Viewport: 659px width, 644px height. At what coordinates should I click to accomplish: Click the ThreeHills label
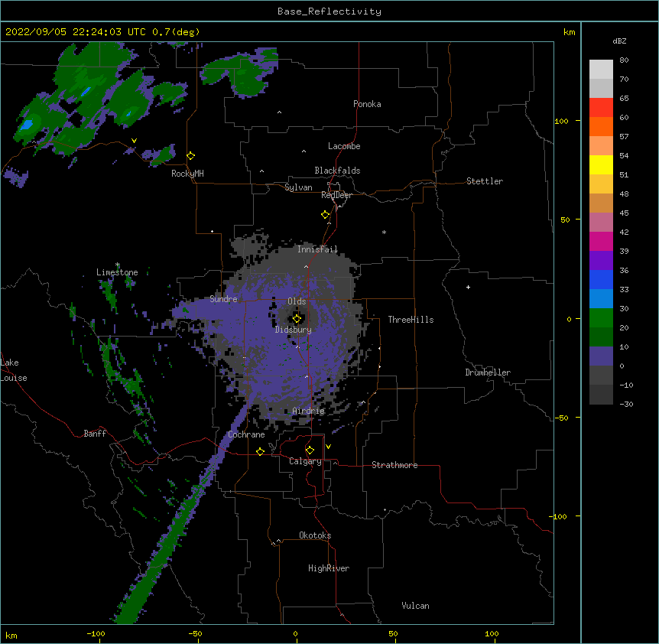pyautogui.click(x=411, y=320)
